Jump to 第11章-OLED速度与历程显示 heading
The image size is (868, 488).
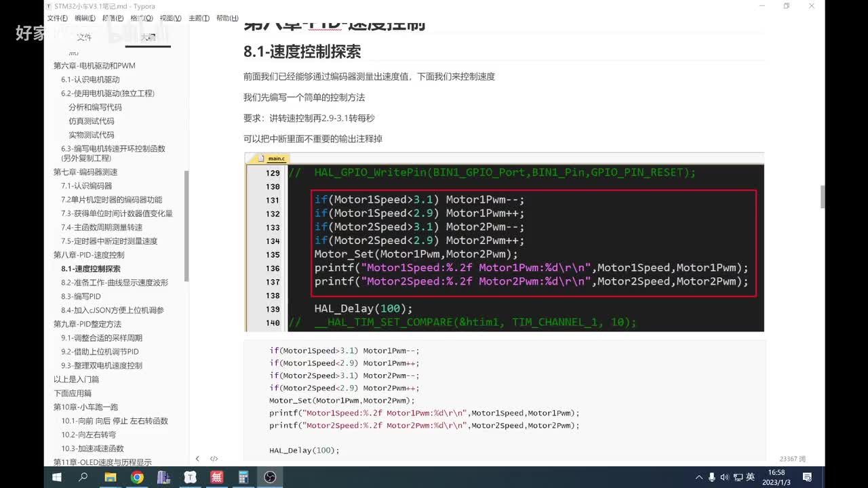click(102, 462)
